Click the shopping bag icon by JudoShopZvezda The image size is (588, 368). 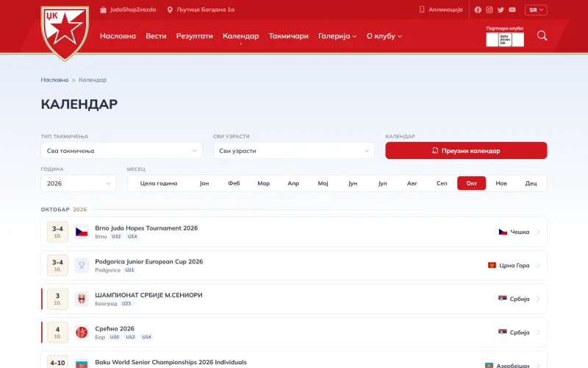[x=103, y=10]
